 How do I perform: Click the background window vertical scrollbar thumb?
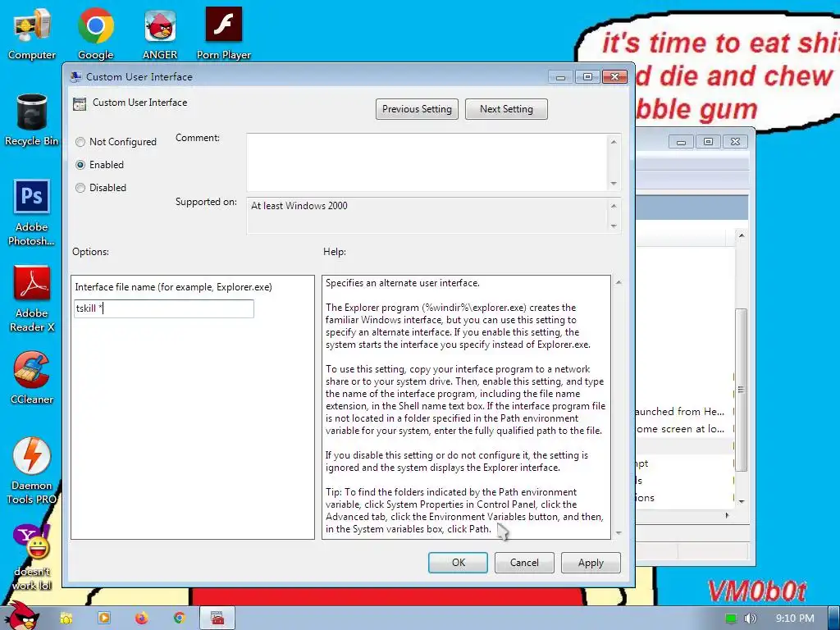(742, 390)
